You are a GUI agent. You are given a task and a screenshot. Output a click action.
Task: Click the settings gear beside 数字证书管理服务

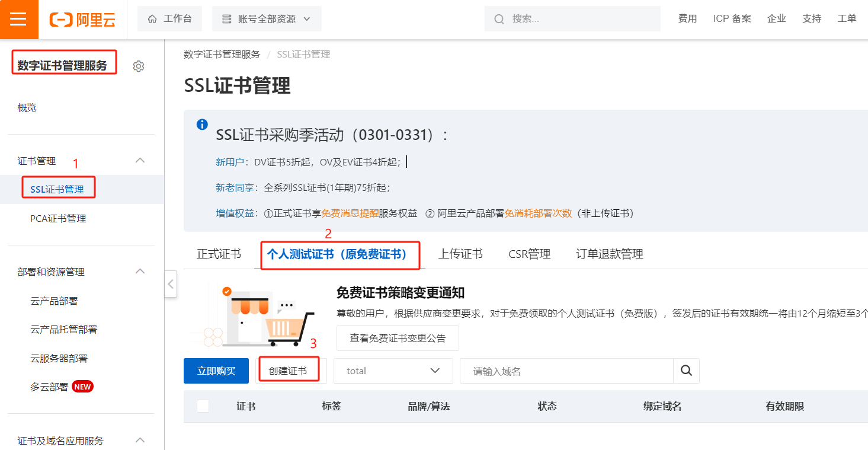click(x=139, y=66)
